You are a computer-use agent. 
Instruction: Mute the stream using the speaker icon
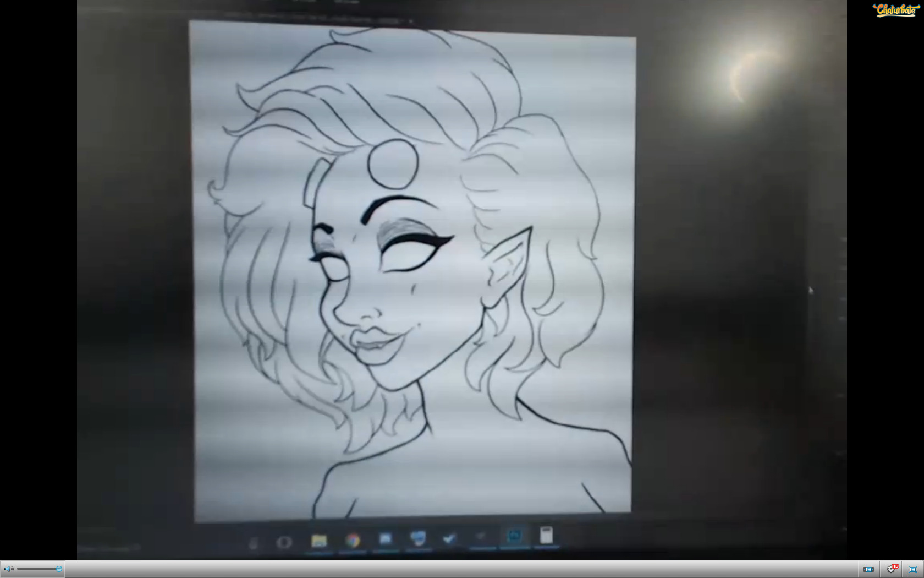pyautogui.click(x=8, y=569)
